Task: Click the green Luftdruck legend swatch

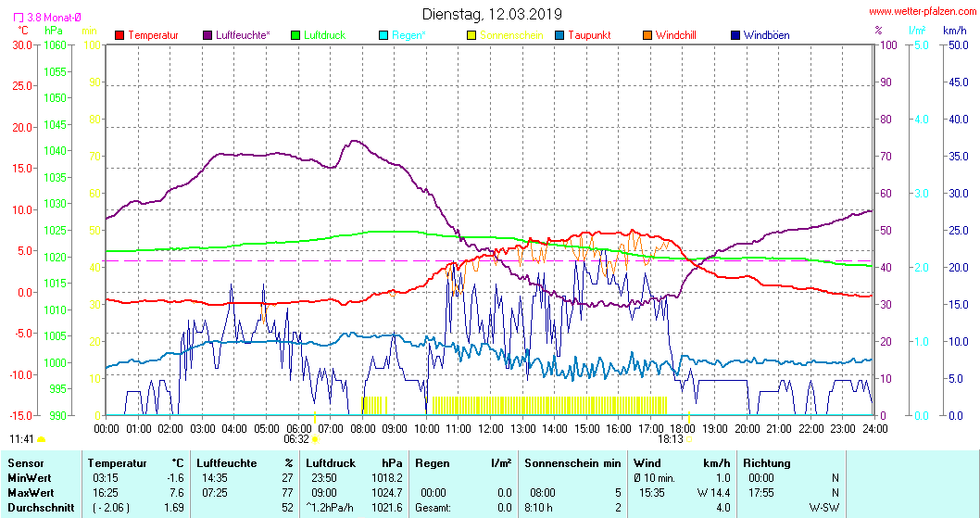Action: [x=295, y=35]
